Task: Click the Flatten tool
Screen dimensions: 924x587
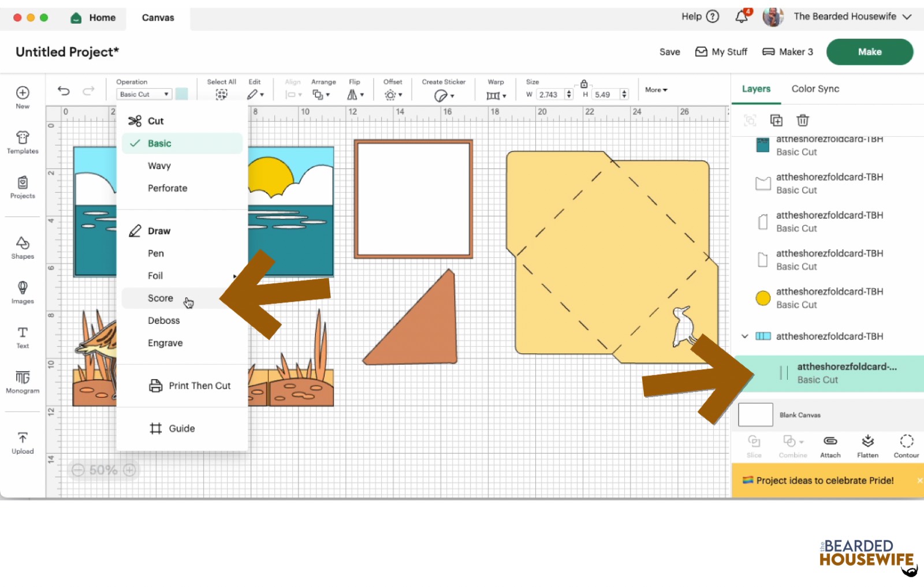Action: (867, 446)
